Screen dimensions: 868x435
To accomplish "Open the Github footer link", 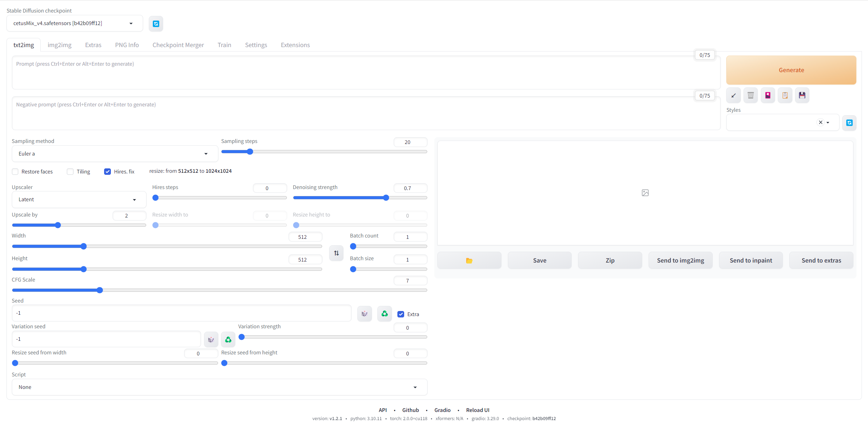I will (x=410, y=410).
